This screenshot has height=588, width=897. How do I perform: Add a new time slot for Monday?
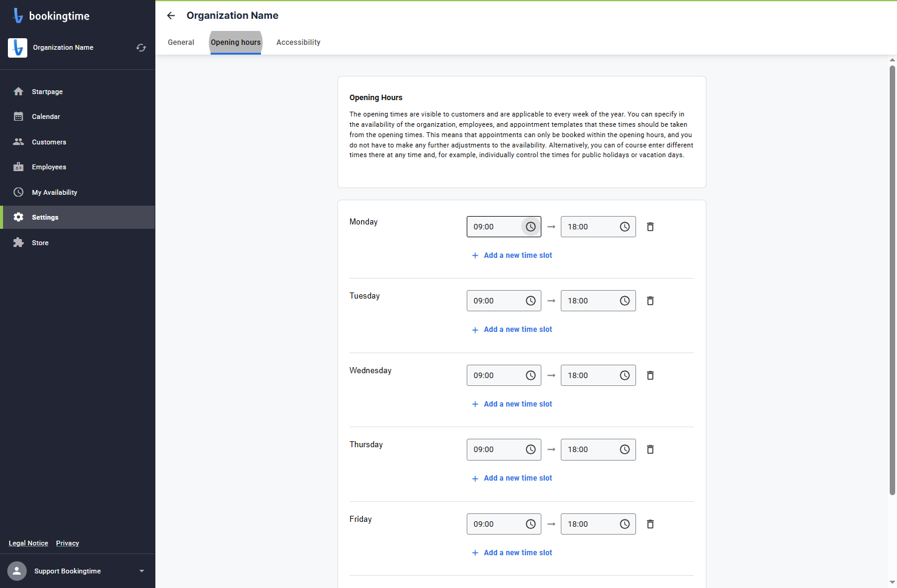[x=512, y=255]
